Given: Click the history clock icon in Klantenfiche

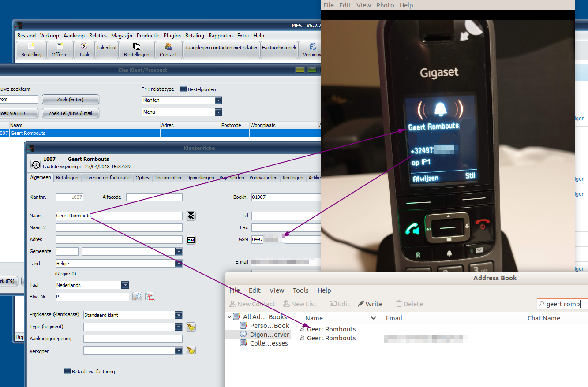Looking at the screenshot, I should point(36,165).
